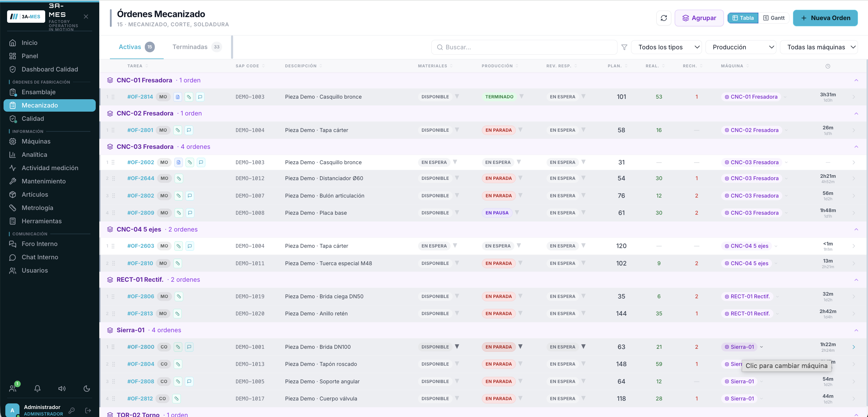Collapse the CNC-03 Fresadora group
The image size is (868, 417).
pyautogui.click(x=856, y=146)
